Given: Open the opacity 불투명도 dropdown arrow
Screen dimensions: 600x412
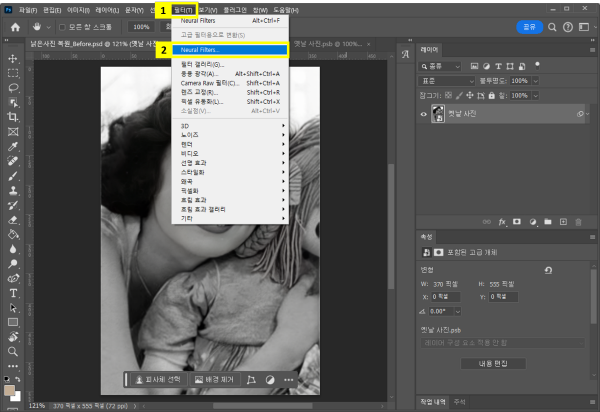Looking at the screenshot, I should [535, 81].
